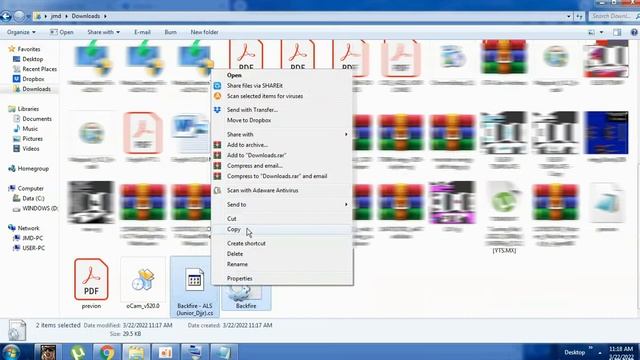Create a New folder from toolbar
640x360 pixels.
pos(204,32)
